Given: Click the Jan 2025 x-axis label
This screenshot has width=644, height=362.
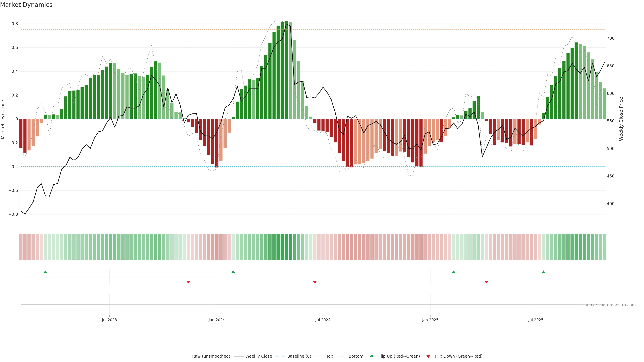Looking at the screenshot, I should click(430, 320).
